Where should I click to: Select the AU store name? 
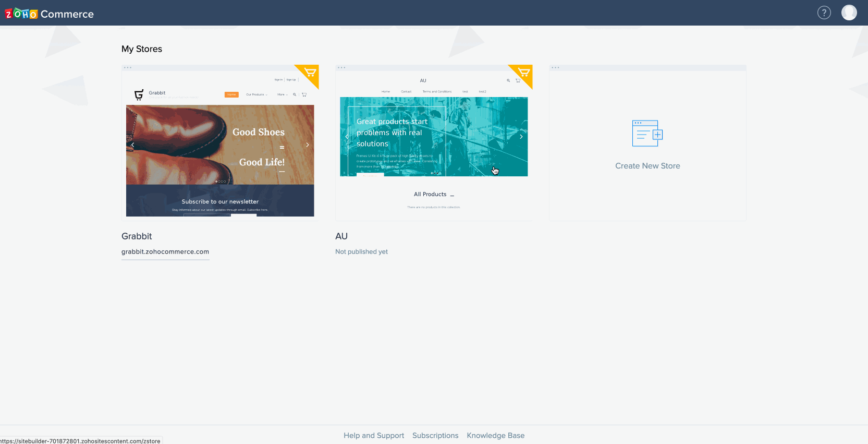coord(341,236)
